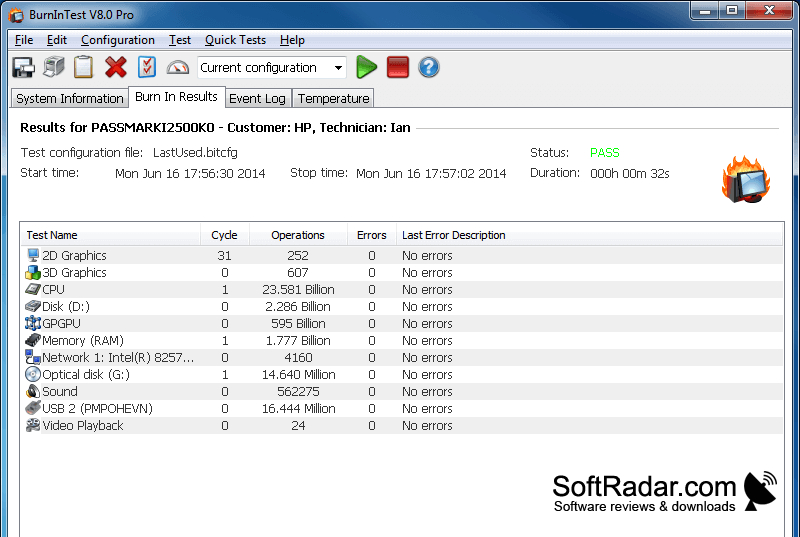Sort by the Operations column header
The image size is (800, 537).
[x=298, y=235]
